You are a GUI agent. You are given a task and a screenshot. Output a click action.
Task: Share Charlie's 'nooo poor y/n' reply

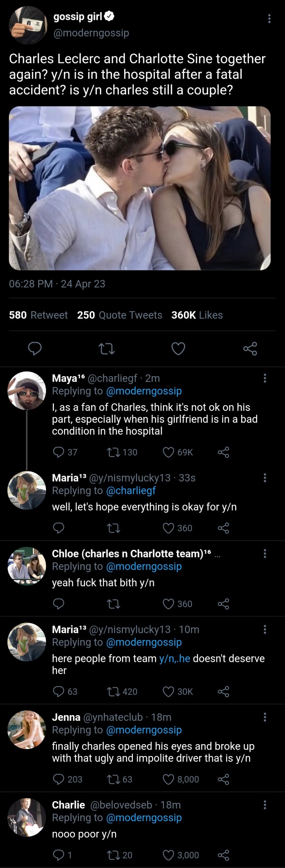[223, 855]
